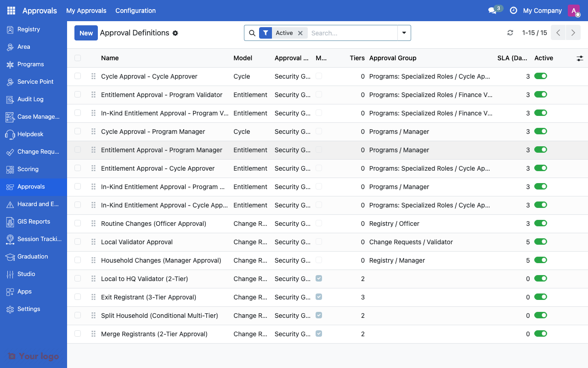
Task: Open Hazard and Emergency warning icon
Action: (10, 204)
